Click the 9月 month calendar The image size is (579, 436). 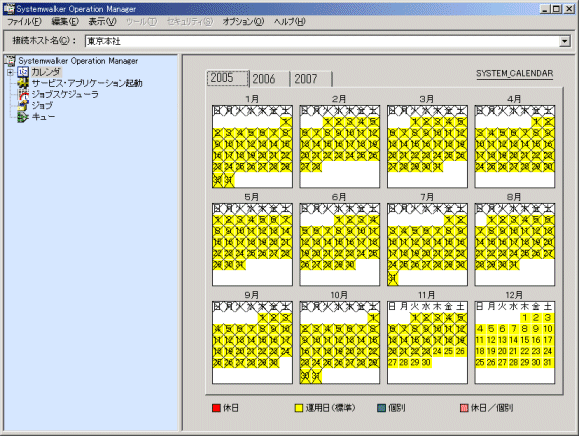252,343
